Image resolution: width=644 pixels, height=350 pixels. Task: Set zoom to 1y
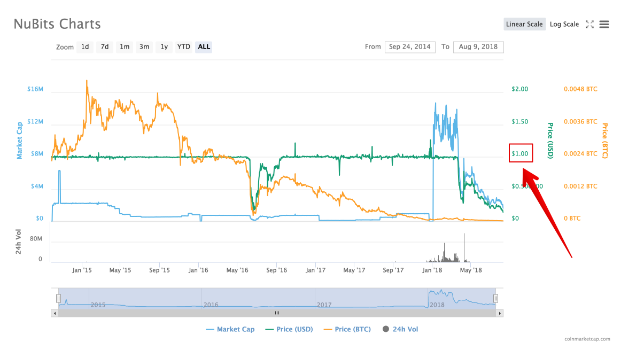164,46
